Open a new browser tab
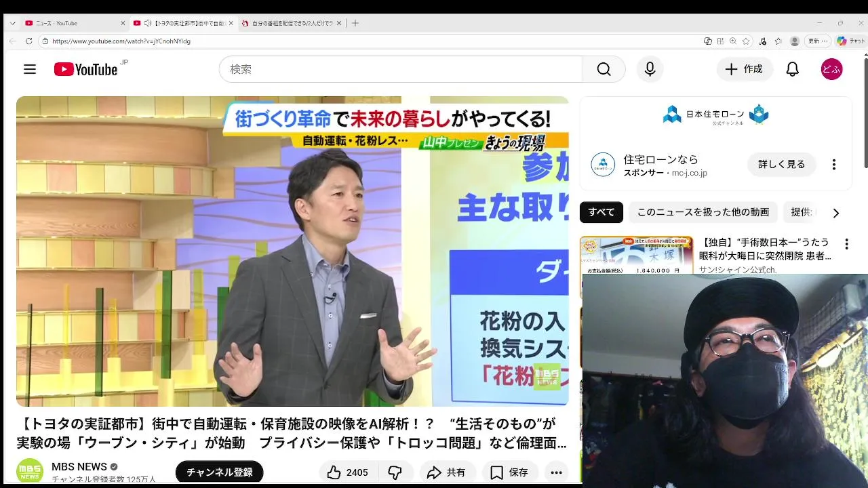 tap(355, 23)
